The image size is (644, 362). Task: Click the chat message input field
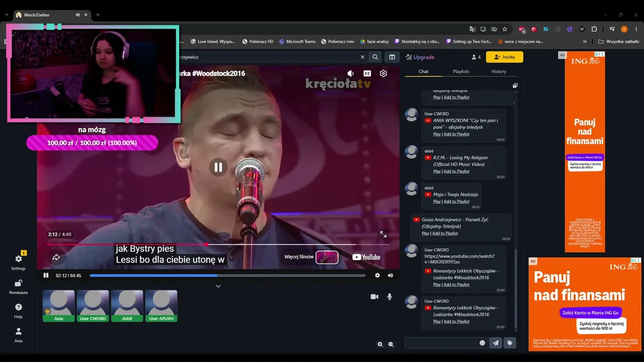click(441, 343)
